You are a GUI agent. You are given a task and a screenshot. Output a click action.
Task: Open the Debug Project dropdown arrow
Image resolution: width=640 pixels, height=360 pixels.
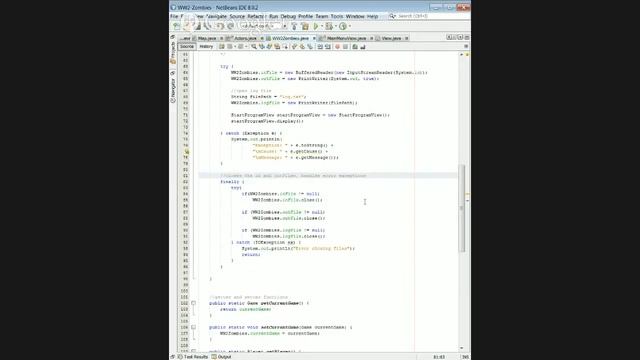coord(336,26)
